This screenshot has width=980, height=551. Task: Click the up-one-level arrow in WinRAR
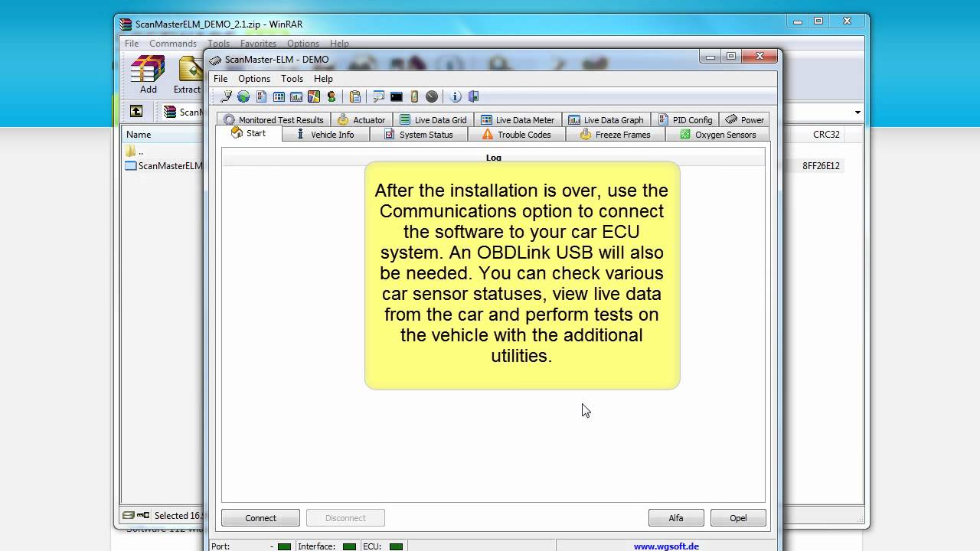coord(136,112)
